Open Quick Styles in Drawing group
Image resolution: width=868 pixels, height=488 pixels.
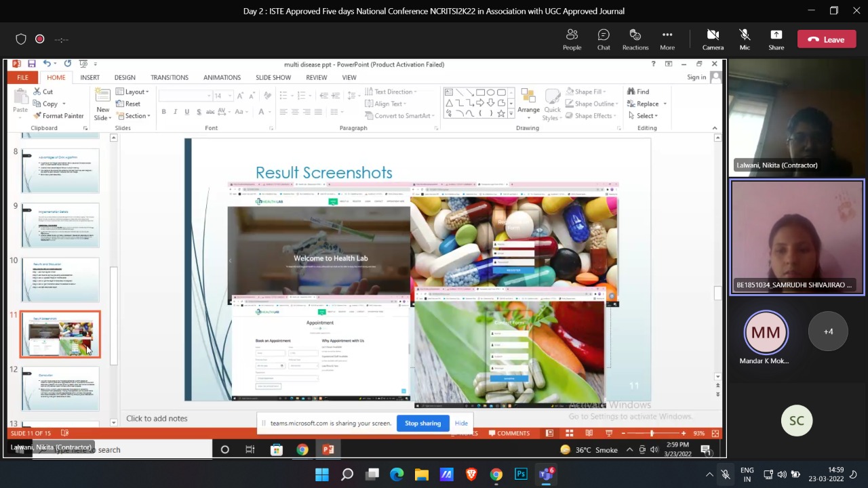click(553, 104)
